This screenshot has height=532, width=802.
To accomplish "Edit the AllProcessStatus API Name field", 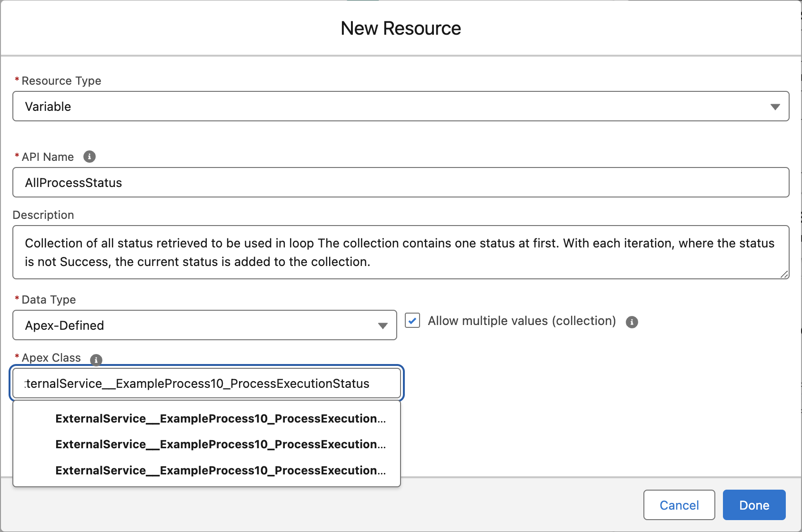I will click(401, 182).
